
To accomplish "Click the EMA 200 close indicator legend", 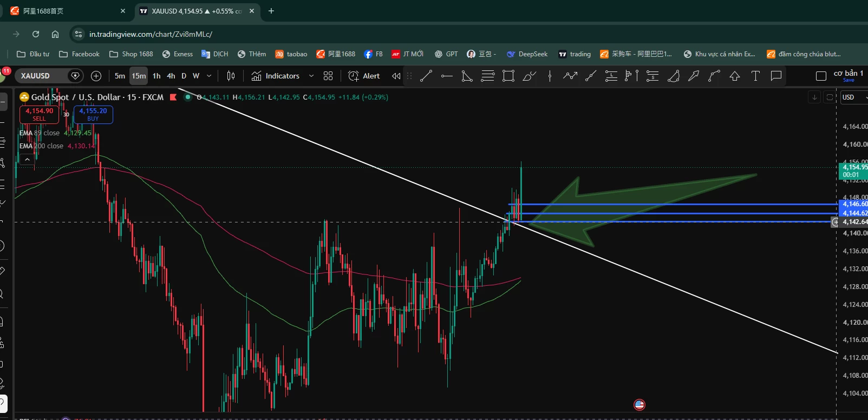I will (57, 146).
